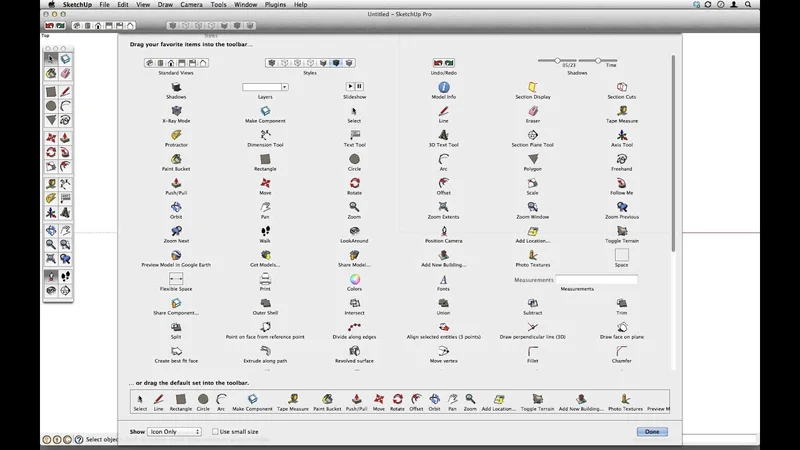This screenshot has width=800, height=450.
Task: Select the Scale tool icon
Action: (x=533, y=183)
